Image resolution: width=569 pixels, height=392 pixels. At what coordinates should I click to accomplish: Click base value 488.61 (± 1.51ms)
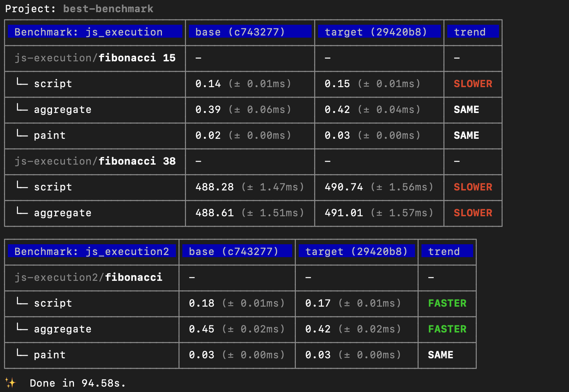coord(249,213)
